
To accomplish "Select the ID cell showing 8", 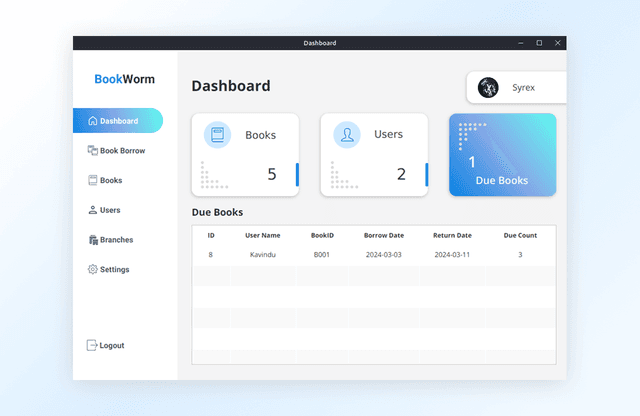I will point(211,255).
